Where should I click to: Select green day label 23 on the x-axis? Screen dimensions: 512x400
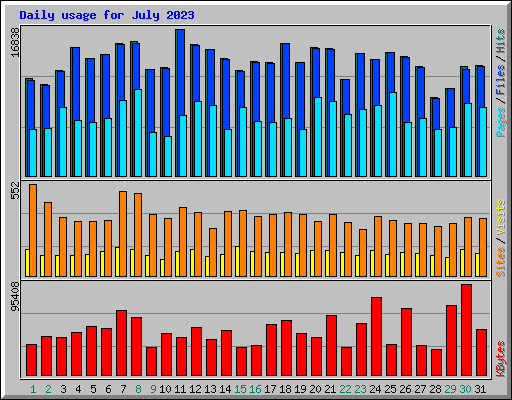[360, 389]
